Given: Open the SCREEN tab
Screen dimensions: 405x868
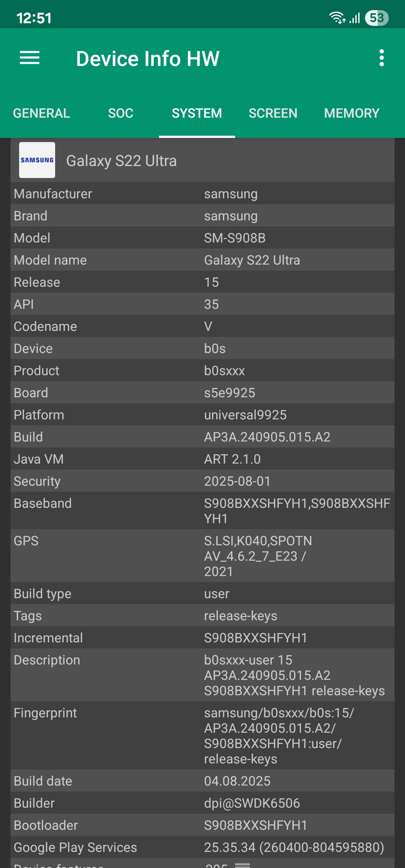Looking at the screenshot, I should (x=273, y=113).
